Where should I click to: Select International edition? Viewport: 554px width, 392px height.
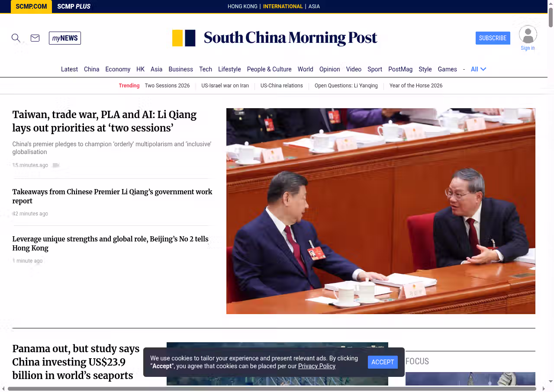click(x=283, y=6)
